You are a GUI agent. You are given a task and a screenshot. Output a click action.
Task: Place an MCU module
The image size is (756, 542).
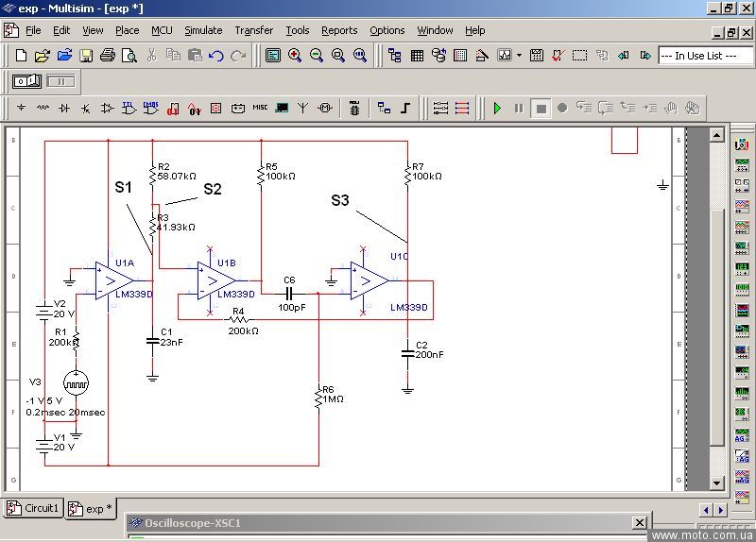pyautogui.click(x=354, y=108)
